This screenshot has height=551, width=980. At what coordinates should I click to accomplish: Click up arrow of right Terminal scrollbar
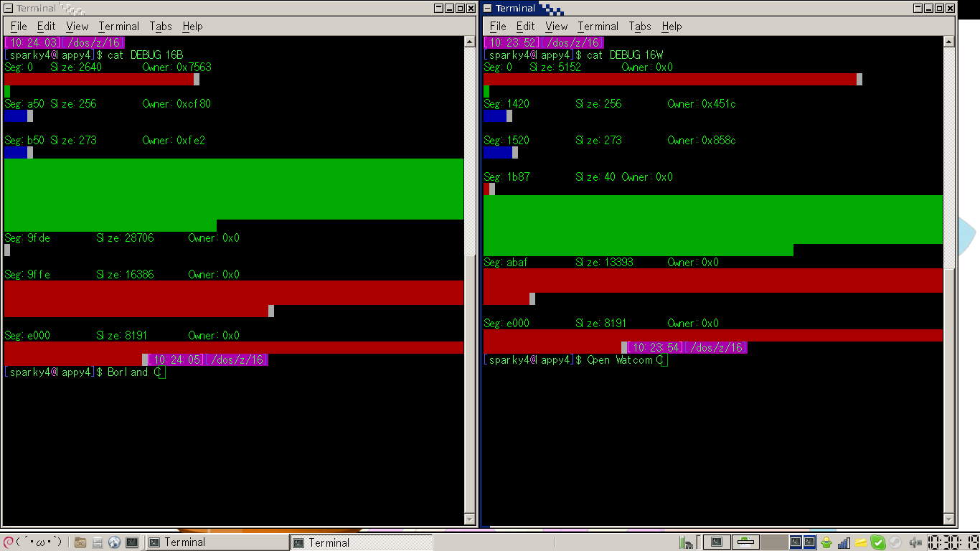pyautogui.click(x=949, y=42)
